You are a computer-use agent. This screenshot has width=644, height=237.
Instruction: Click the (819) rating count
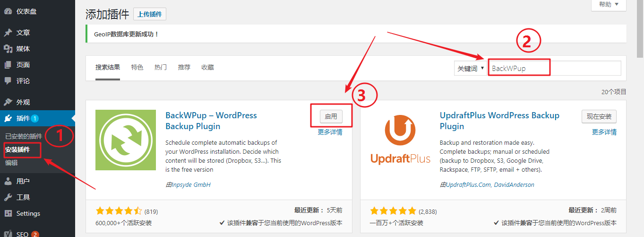tap(151, 211)
